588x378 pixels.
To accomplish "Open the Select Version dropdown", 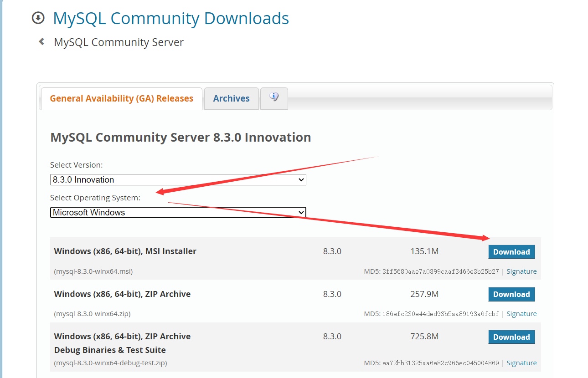I will pos(178,180).
